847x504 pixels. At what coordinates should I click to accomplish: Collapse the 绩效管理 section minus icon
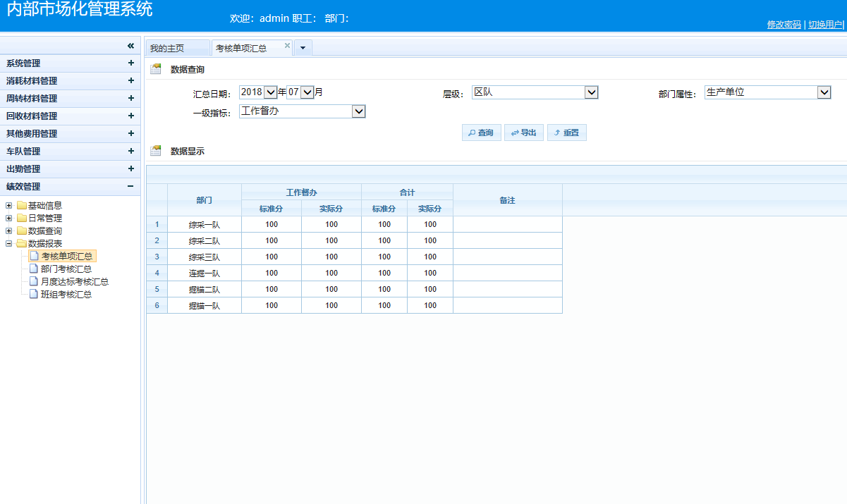(x=130, y=187)
